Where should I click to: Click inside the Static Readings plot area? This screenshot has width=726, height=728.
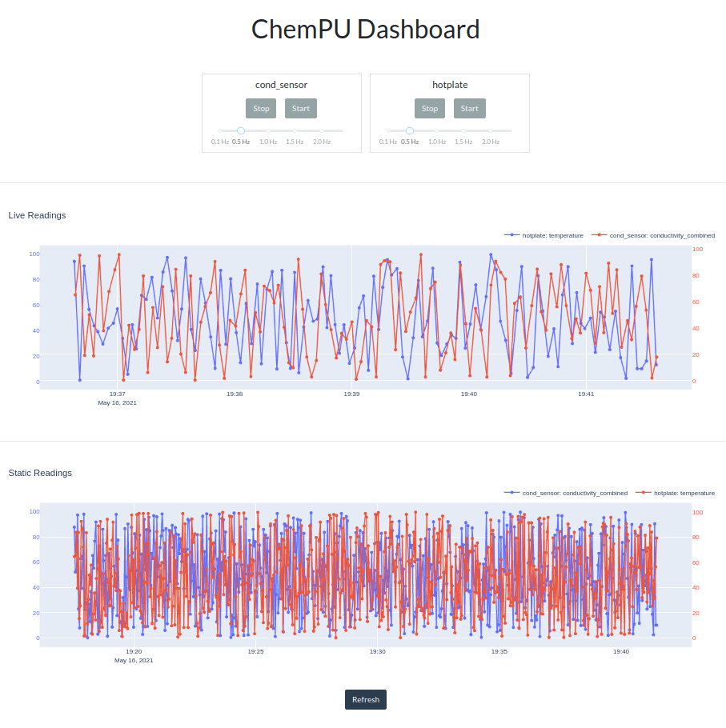(x=360, y=572)
